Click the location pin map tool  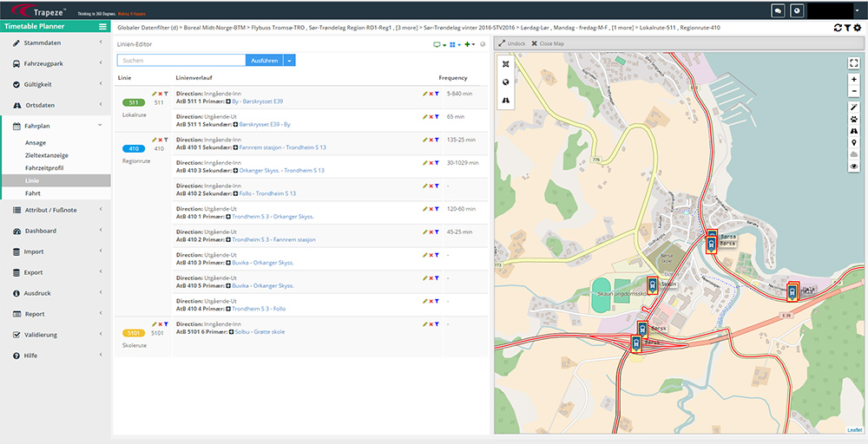click(x=854, y=142)
